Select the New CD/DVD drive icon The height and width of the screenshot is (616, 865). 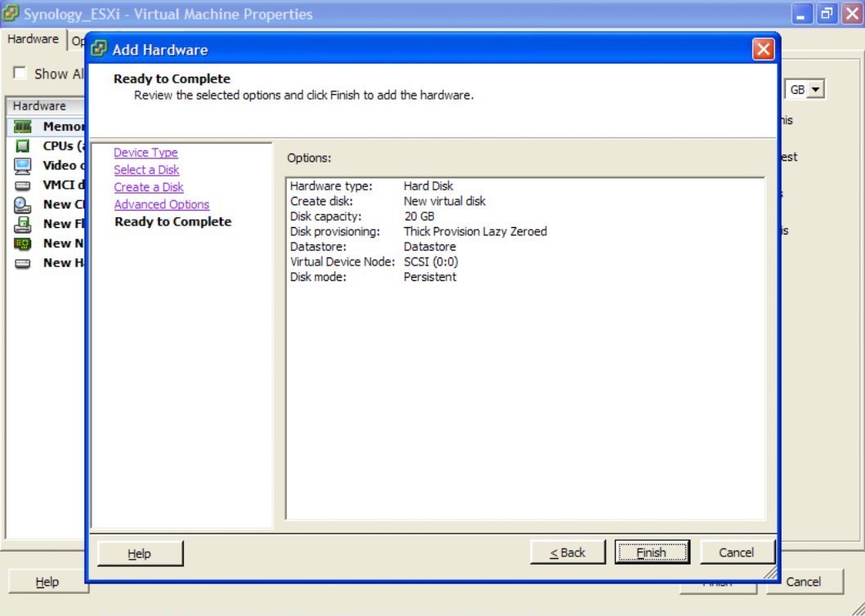(x=23, y=204)
